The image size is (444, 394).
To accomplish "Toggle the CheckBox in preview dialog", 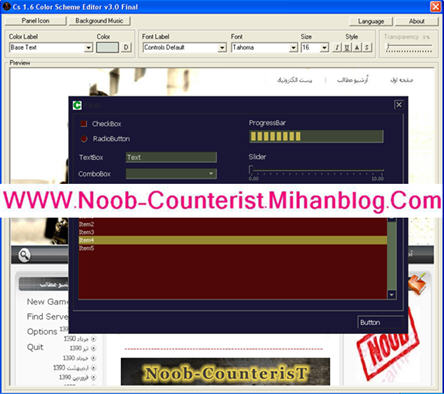I will click(84, 124).
